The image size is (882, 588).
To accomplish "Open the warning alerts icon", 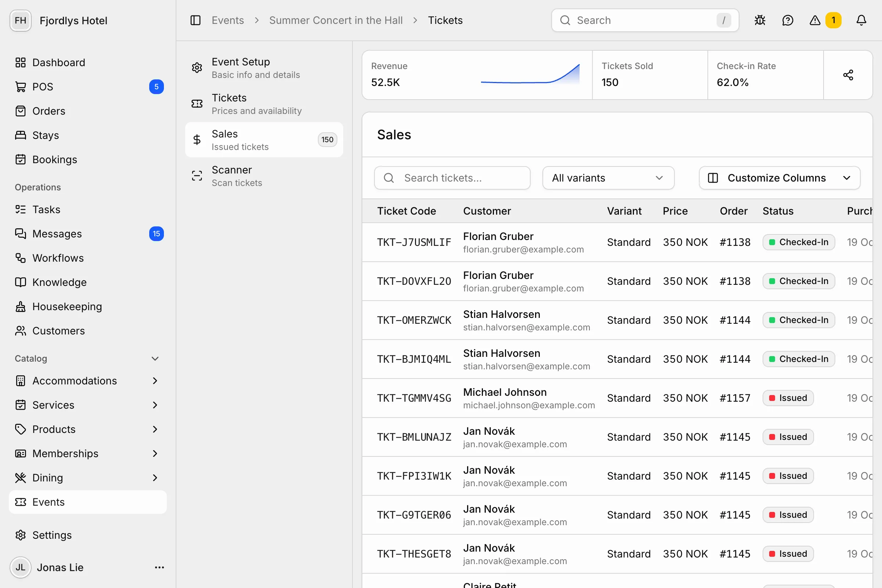I will coord(815,20).
